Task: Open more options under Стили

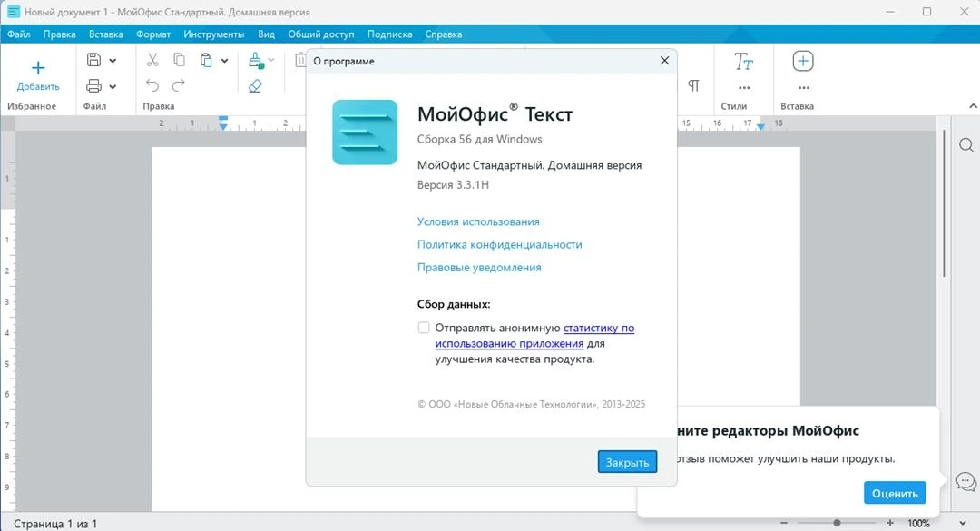Action: 744,87
